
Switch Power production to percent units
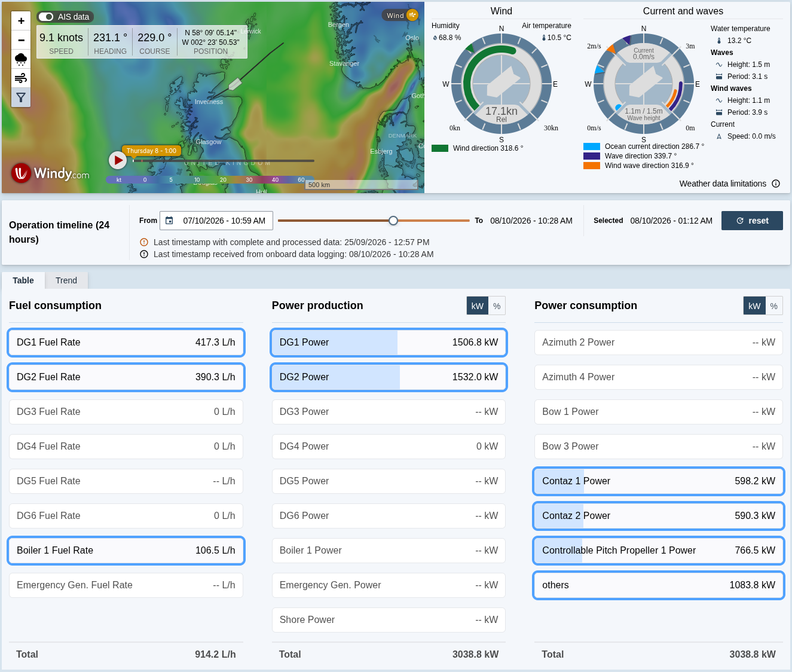coord(497,306)
